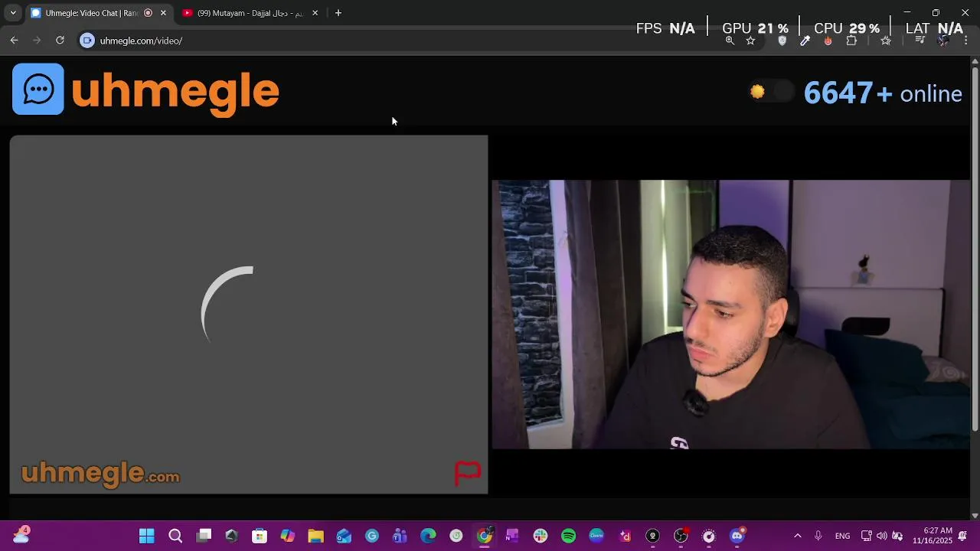Image resolution: width=980 pixels, height=551 pixels.
Task: Click the microphone tray icon
Action: coord(818,536)
